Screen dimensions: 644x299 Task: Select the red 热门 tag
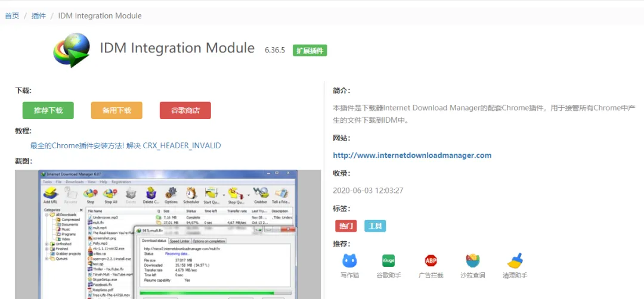point(346,226)
